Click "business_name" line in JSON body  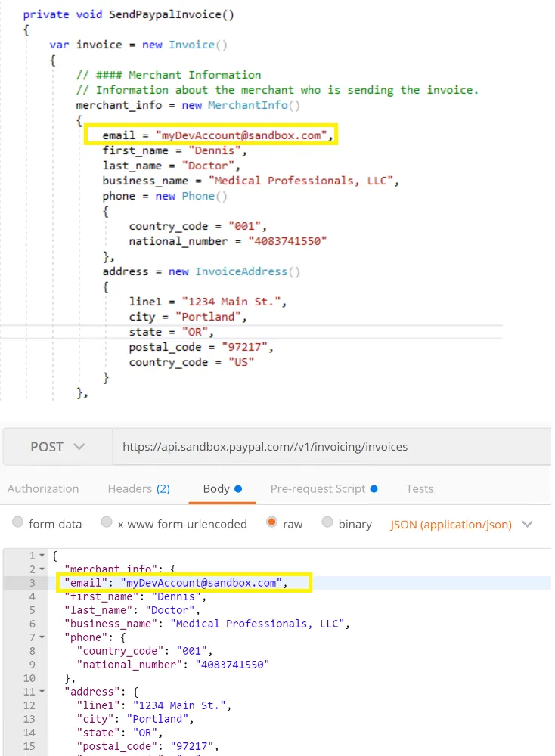tap(207, 624)
